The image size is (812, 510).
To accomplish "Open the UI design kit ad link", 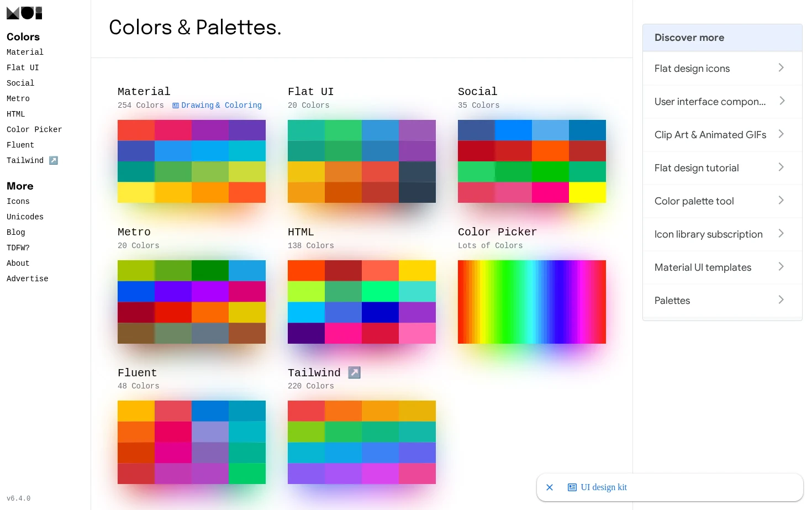I will coord(604,487).
